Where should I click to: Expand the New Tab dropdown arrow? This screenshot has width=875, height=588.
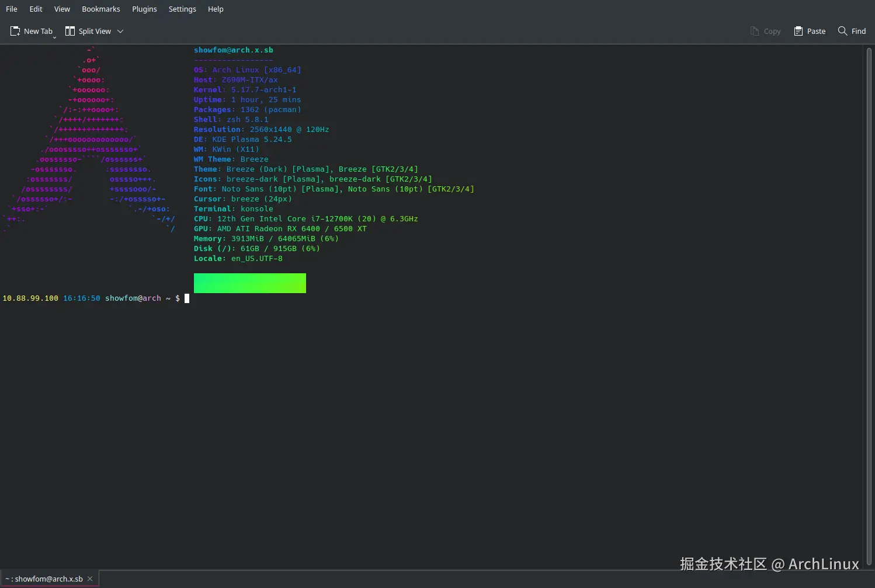[x=55, y=37]
